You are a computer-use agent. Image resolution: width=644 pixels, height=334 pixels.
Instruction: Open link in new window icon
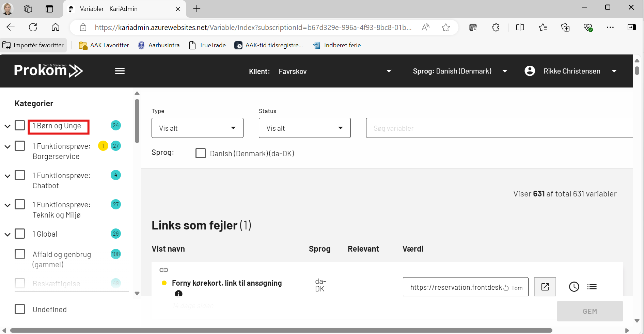point(545,287)
